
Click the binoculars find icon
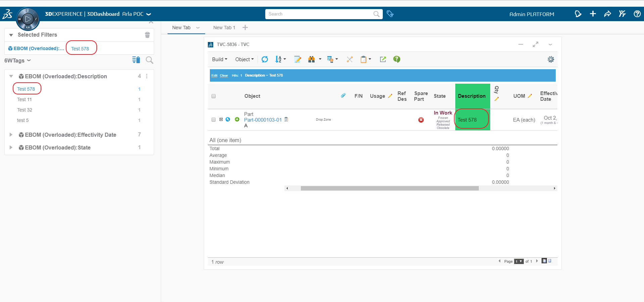(x=311, y=59)
